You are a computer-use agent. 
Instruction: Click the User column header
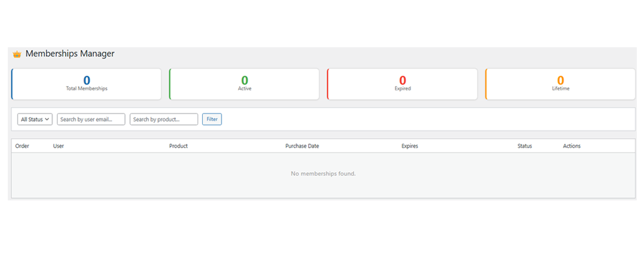pos(59,146)
